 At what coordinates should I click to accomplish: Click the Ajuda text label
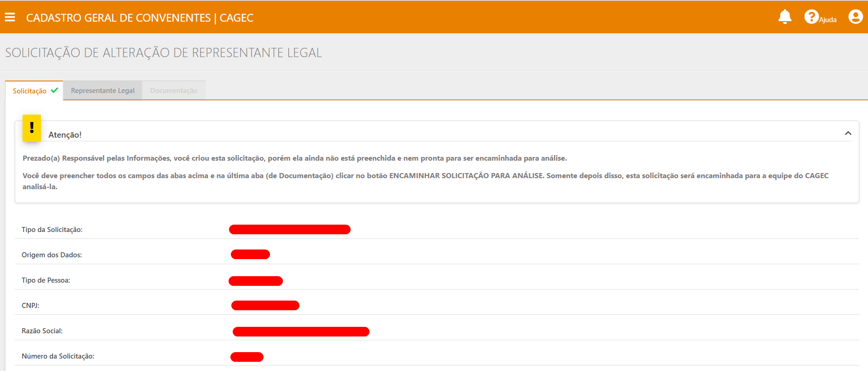[x=828, y=20]
